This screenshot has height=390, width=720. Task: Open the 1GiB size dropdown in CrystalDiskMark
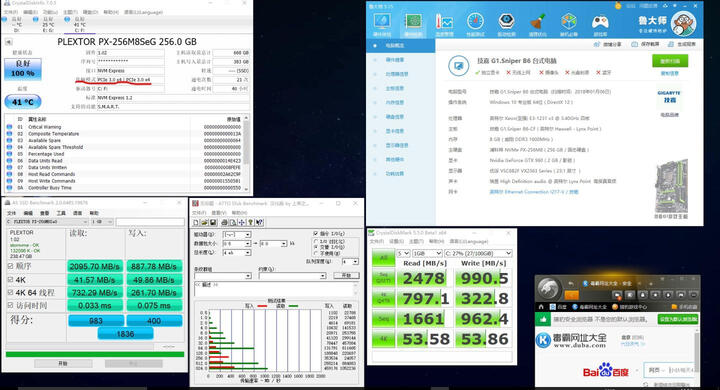tap(427, 254)
